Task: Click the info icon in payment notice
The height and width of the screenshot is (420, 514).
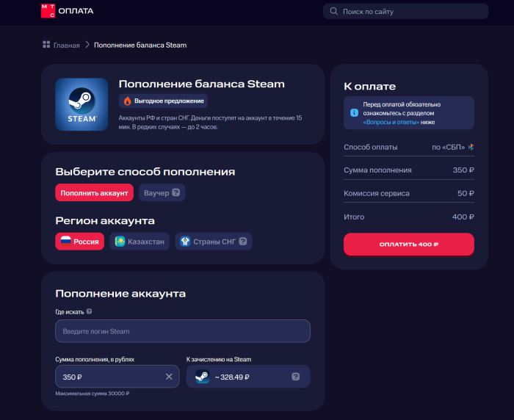Action: pyautogui.click(x=354, y=113)
